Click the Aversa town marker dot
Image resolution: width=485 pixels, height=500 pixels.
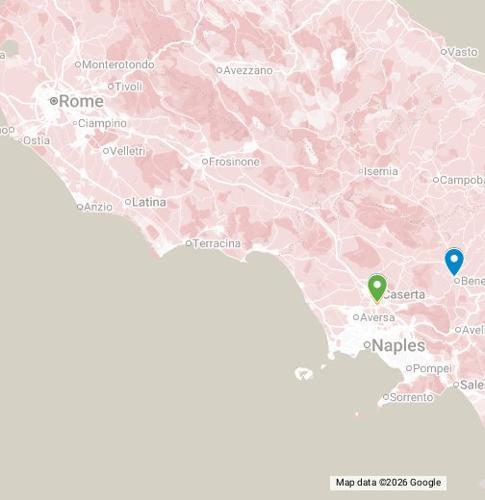(x=356, y=317)
